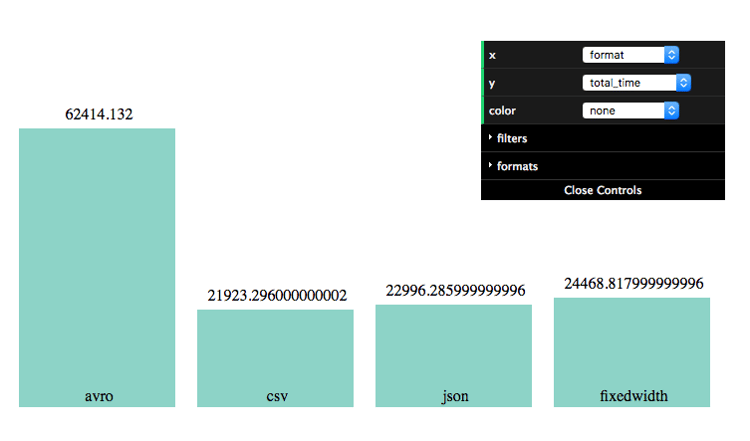The image size is (750, 441).
Task: Click the 62414.132 value label
Action: tap(99, 114)
